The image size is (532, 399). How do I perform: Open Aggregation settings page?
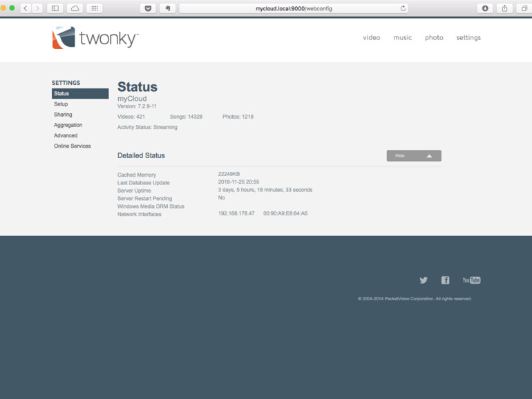68,125
